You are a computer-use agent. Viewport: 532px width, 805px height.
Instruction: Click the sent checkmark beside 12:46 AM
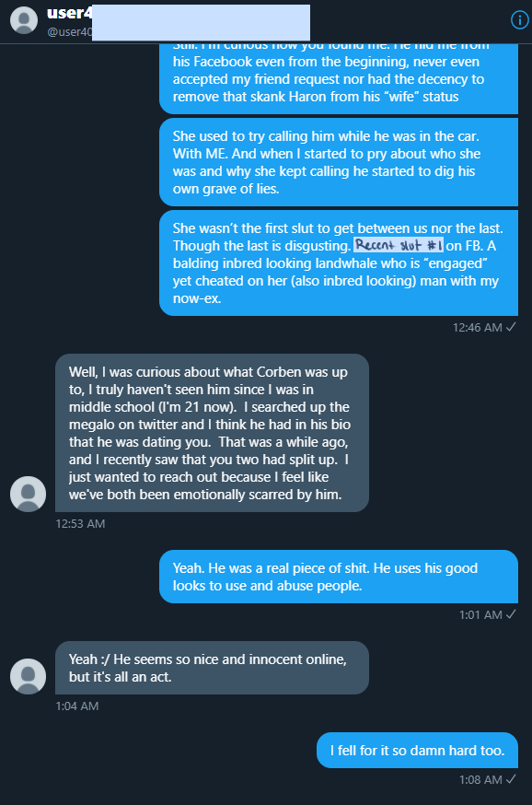click(511, 327)
